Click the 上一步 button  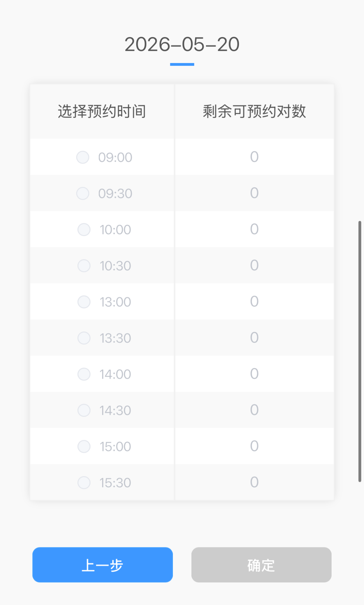pos(102,565)
